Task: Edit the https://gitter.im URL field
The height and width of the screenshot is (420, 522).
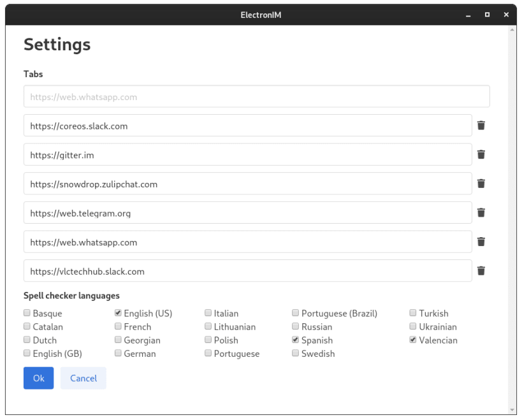Action: (248, 154)
